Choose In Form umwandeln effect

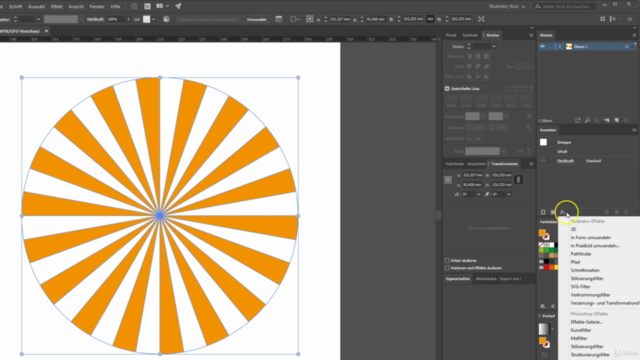point(591,238)
